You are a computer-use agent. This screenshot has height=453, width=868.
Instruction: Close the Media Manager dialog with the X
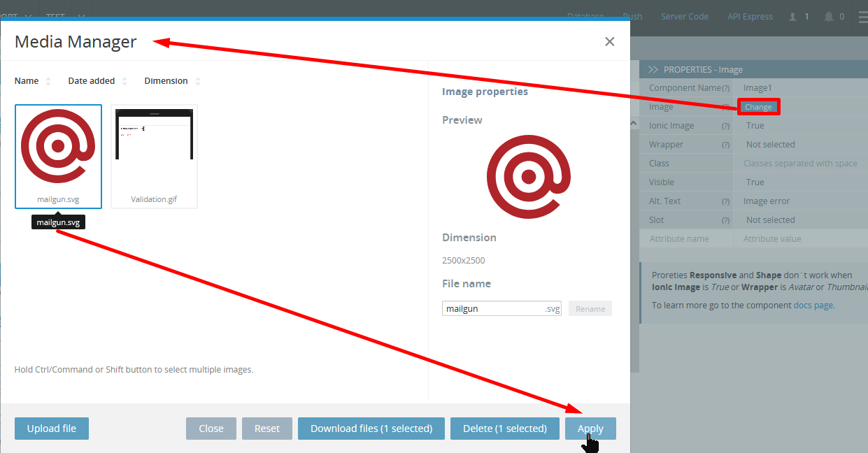coord(610,42)
